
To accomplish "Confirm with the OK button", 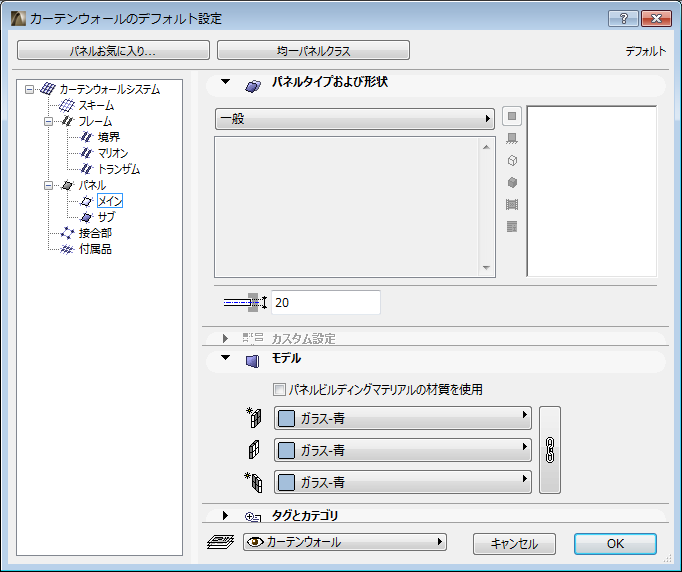I will [615, 544].
